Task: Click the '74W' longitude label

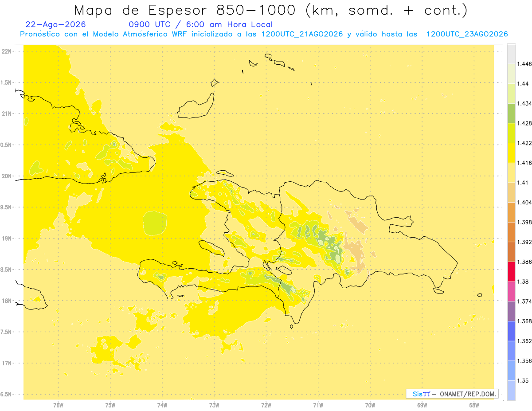Action: coord(162,406)
